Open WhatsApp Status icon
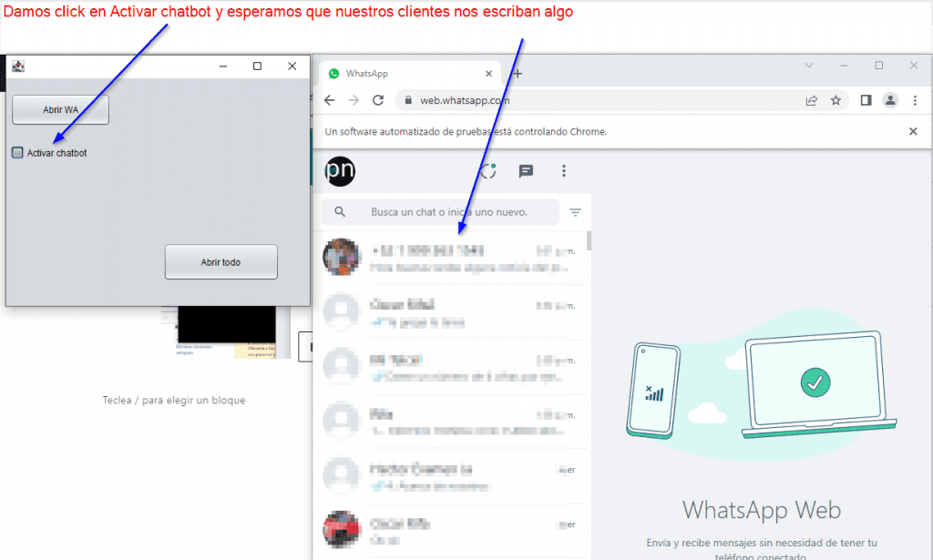 (488, 171)
